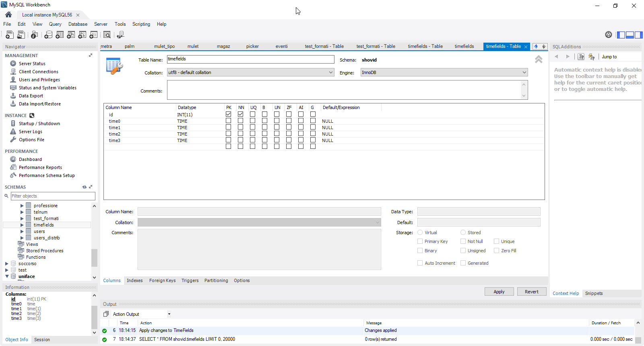Open Data Export
Screen dimensions: 644x346
coord(31,96)
